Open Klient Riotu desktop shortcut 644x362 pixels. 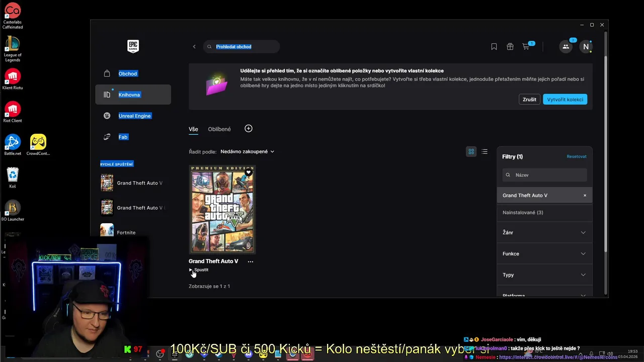pyautogui.click(x=13, y=79)
